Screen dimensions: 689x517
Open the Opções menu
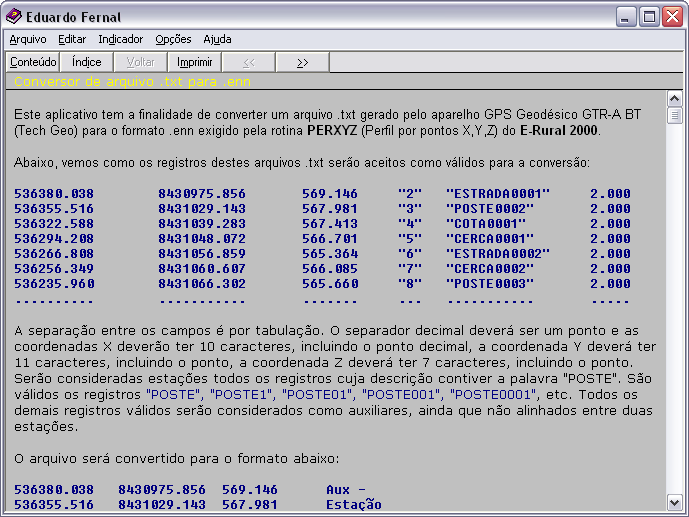173,40
